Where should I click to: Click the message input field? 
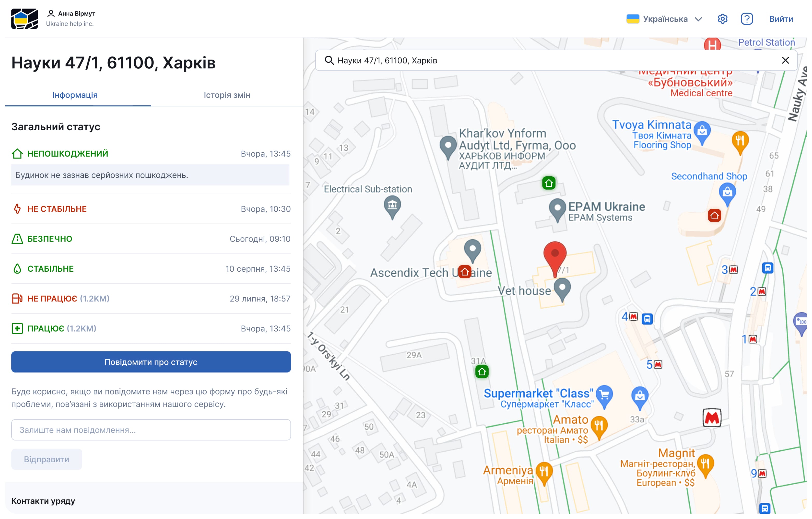(151, 430)
